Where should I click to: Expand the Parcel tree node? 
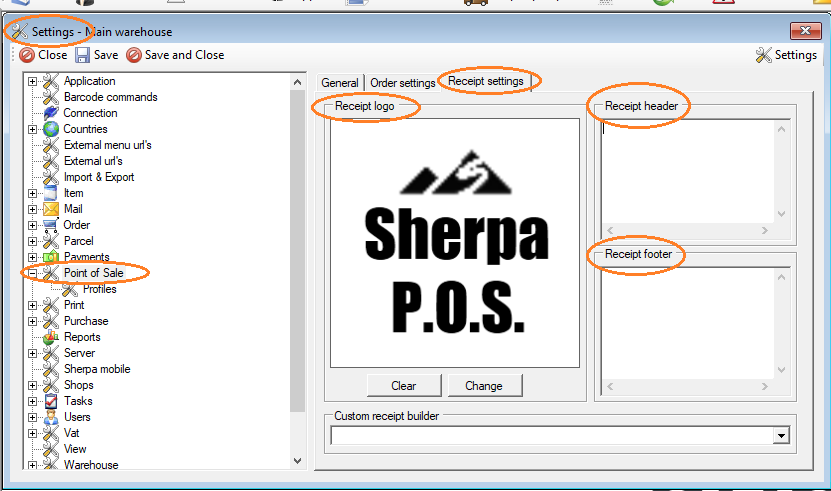32,241
